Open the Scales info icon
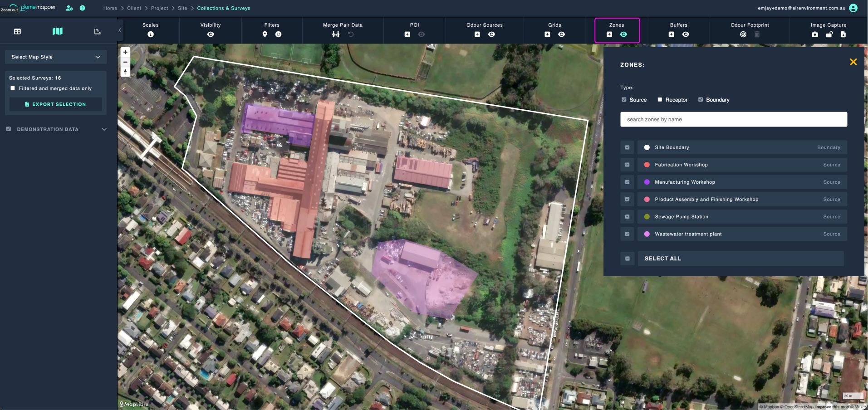868x410 pixels. pyautogui.click(x=151, y=34)
